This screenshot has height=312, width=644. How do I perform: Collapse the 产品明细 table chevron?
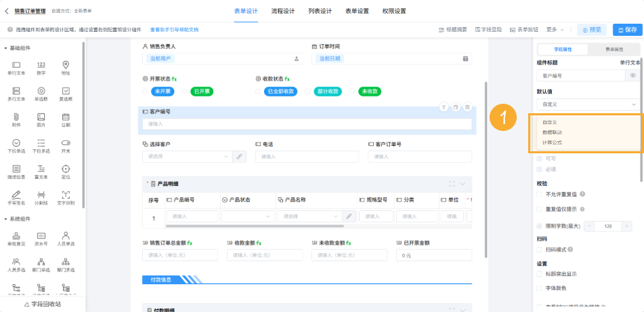(463, 184)
